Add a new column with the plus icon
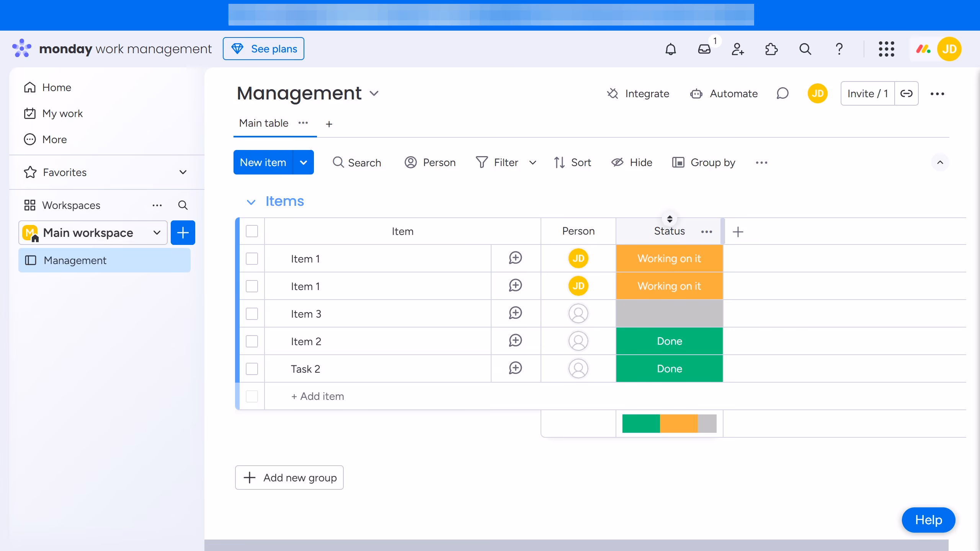This screenshot has width=980, height=551. (738, 231)
